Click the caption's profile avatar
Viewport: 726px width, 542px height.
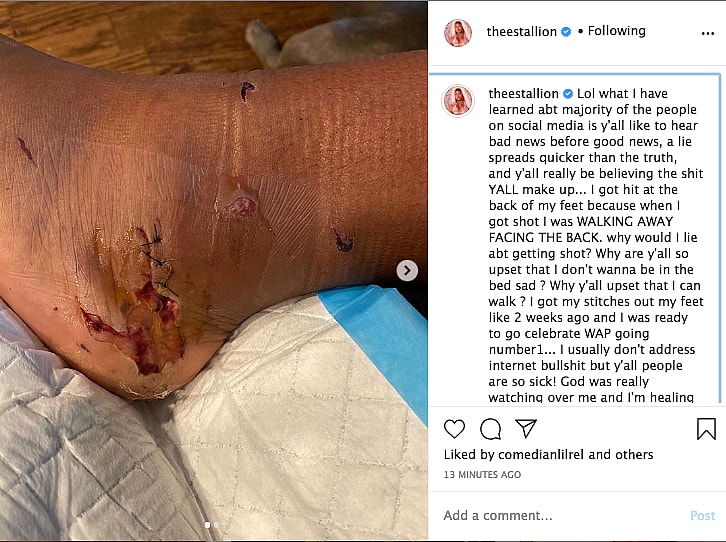pos(458,100)
